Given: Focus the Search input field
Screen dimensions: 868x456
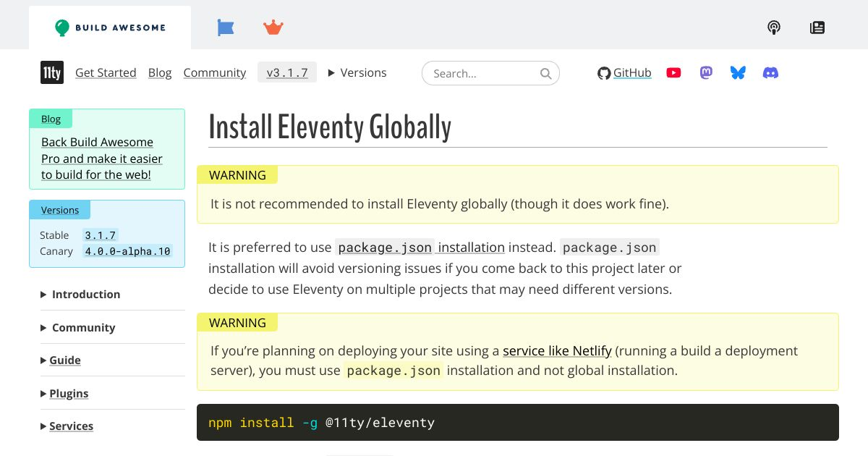Looking at the screenshot, I should [490, 73].
